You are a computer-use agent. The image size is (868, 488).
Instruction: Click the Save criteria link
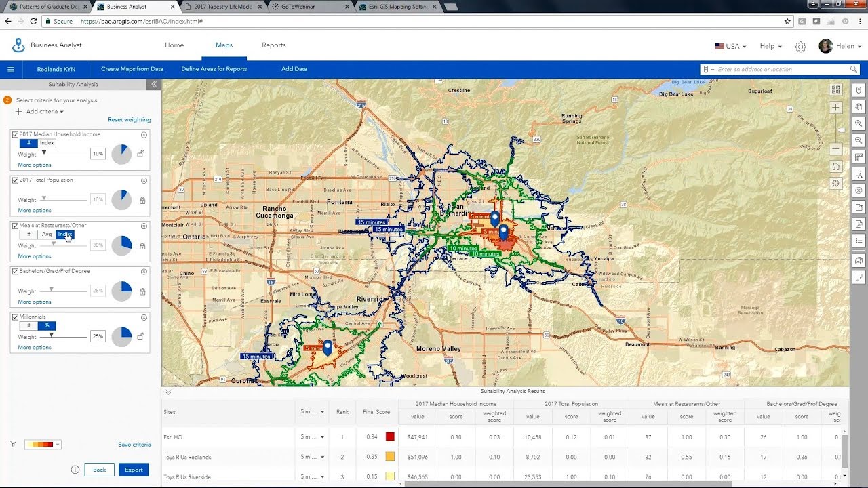134,445
